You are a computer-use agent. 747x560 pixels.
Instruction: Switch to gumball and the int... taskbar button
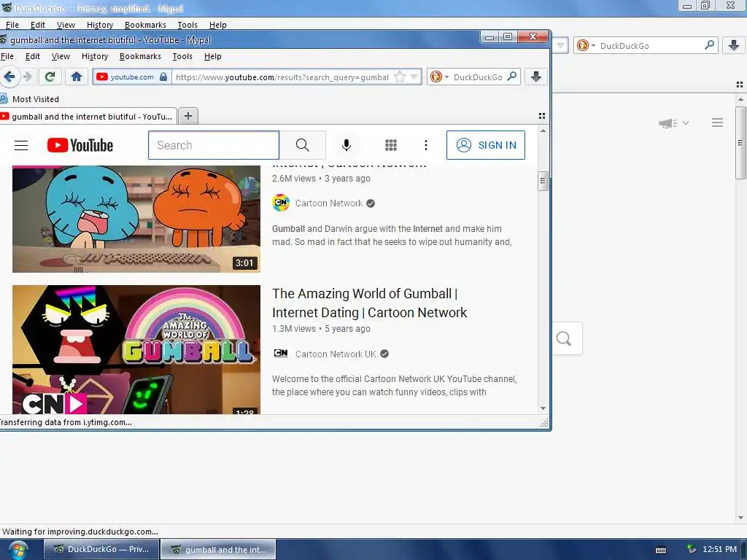(218, 549)
